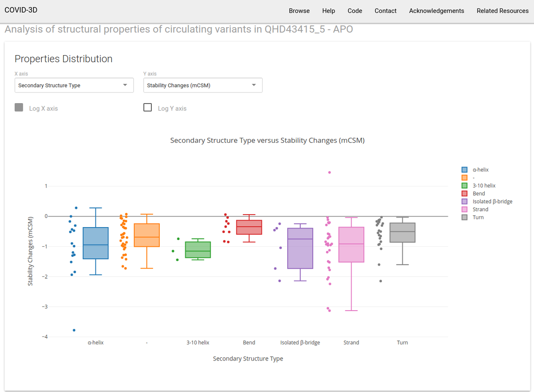Select the 3-10 helix legend marker

tap(465, 185)
